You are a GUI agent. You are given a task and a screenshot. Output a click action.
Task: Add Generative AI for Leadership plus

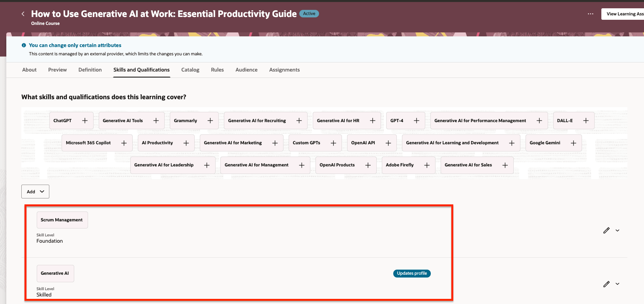(207, 165)
